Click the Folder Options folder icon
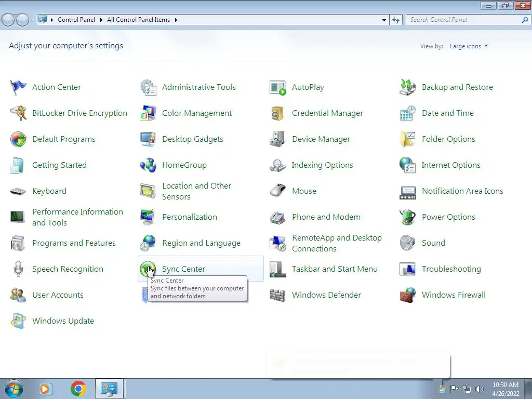Screen dimensions: 532x399 [408, 139]
